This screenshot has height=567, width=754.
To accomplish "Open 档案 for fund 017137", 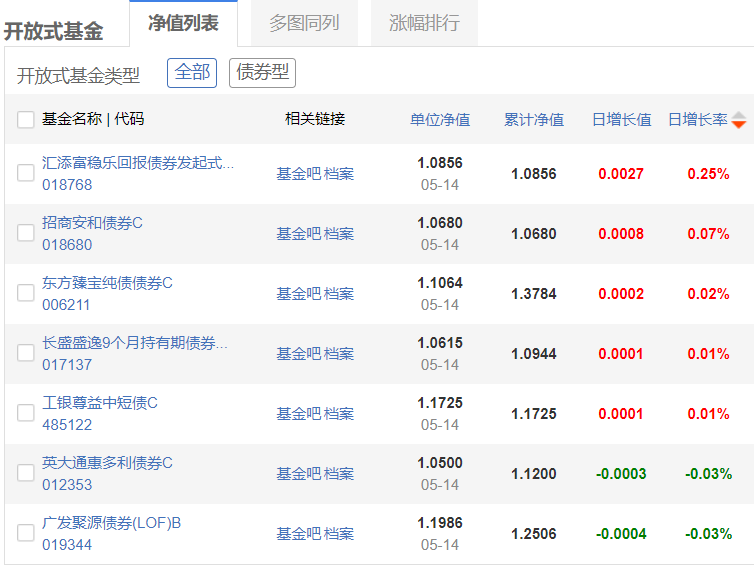I will tap(339, 354).
